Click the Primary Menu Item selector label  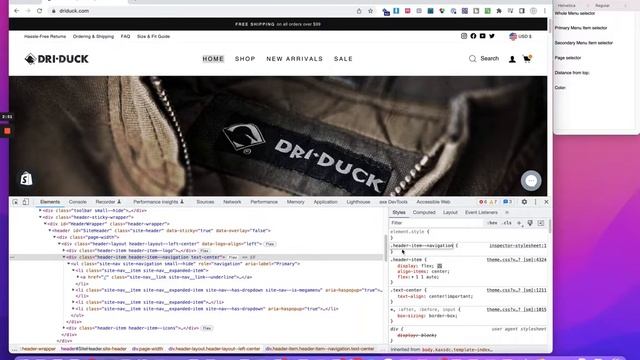coord(581,28)
